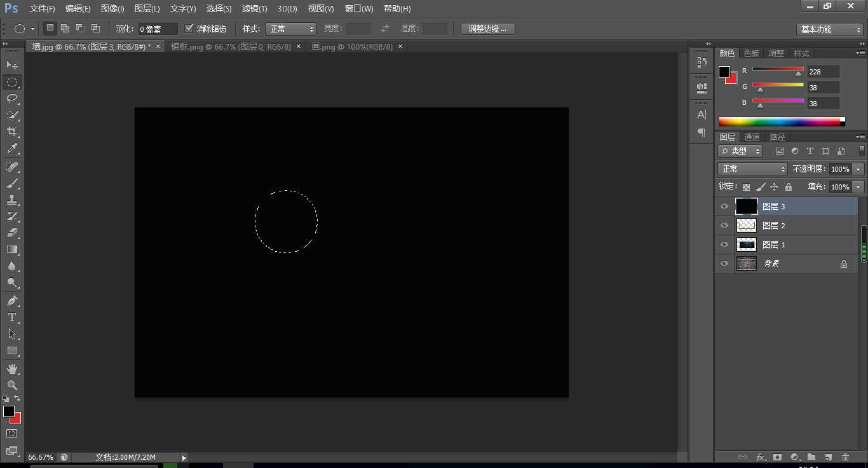The height and width of the screenshot is (468, 868).
Task: Toggle Quick Mask mode in toolbar
Action: pos(12,434)
